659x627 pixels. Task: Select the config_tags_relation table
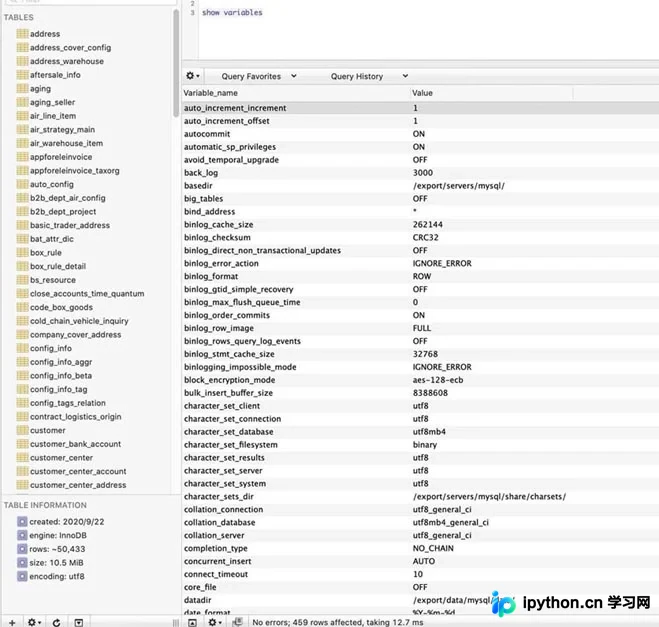(x=68, y=403)
